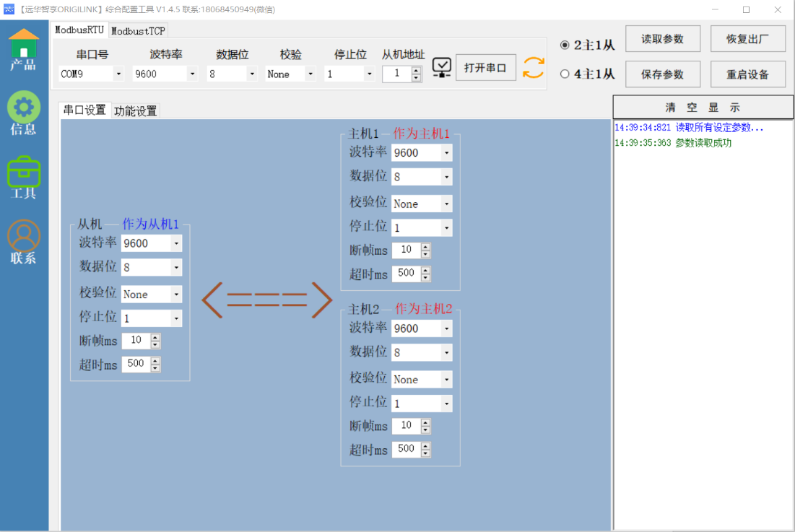Click the 主机2 超时ms input field
Screen dimensions: 795x532
coord(406,449)
